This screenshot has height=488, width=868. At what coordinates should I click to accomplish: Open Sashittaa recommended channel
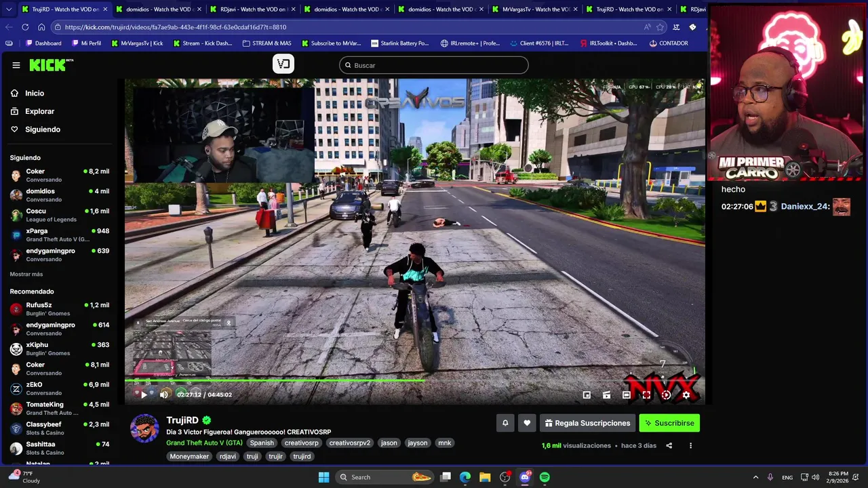click(60, 447)
